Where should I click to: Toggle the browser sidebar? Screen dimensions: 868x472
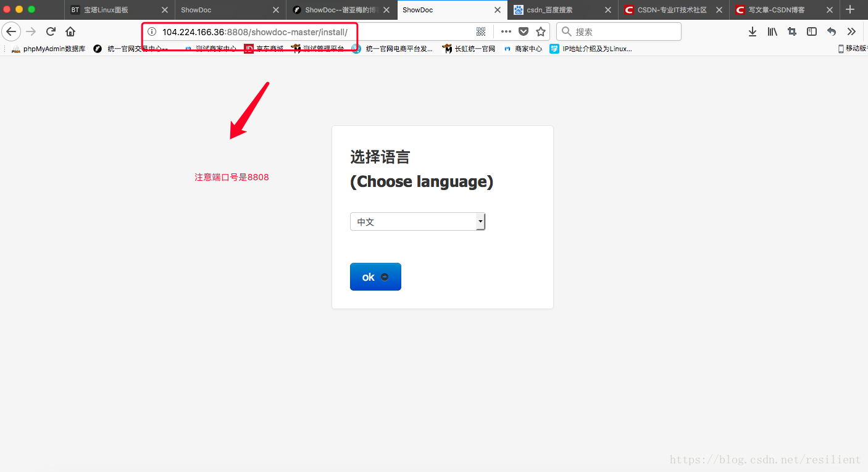pos(812,31)
